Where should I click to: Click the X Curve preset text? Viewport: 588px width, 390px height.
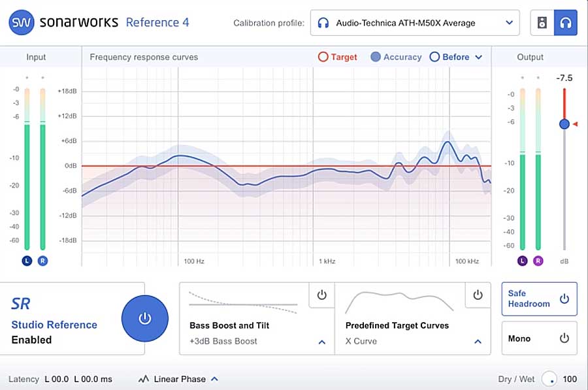tap(361, 341)
